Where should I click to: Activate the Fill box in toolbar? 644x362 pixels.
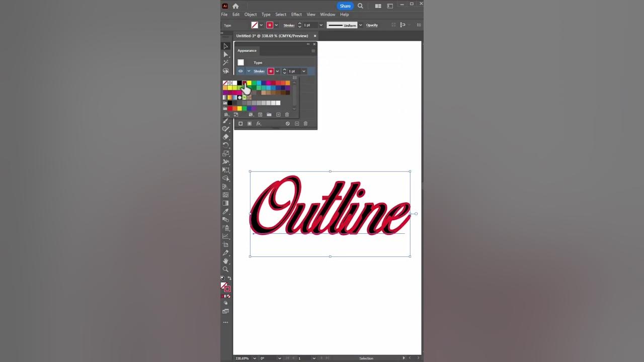[224, 286]
